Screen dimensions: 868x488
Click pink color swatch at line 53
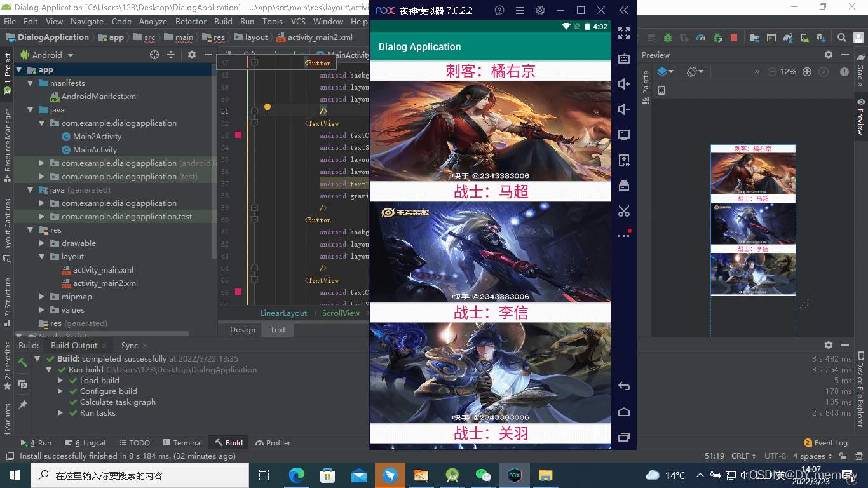click(x=238, y=135)
